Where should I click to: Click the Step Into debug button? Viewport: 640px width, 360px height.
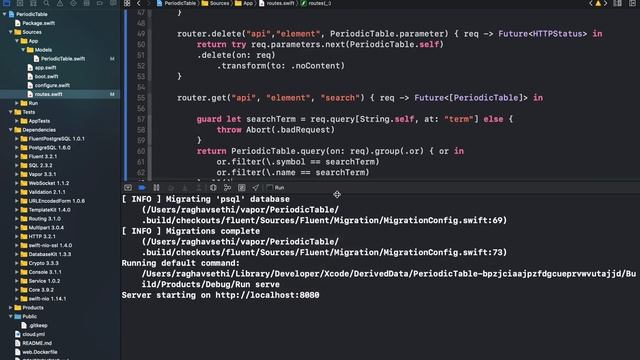point(185,187)
